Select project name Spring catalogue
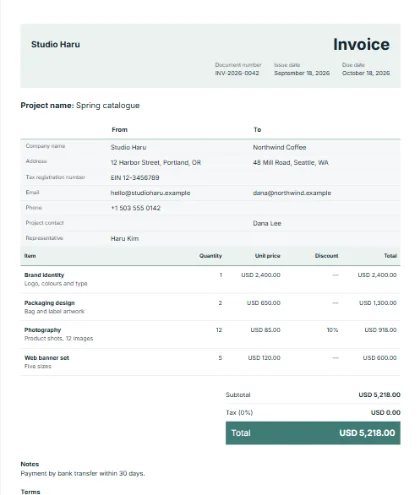 [108, 105]
